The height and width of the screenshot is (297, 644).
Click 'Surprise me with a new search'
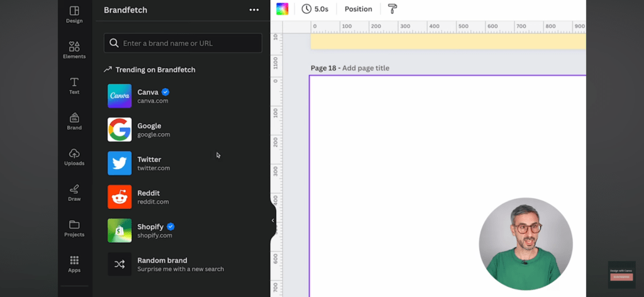(x=180, y=269)
